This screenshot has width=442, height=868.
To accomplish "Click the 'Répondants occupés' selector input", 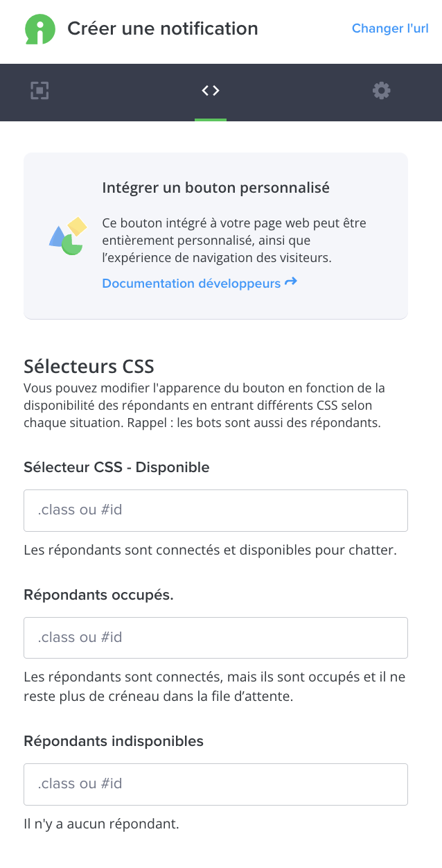I will pos(215,638).
